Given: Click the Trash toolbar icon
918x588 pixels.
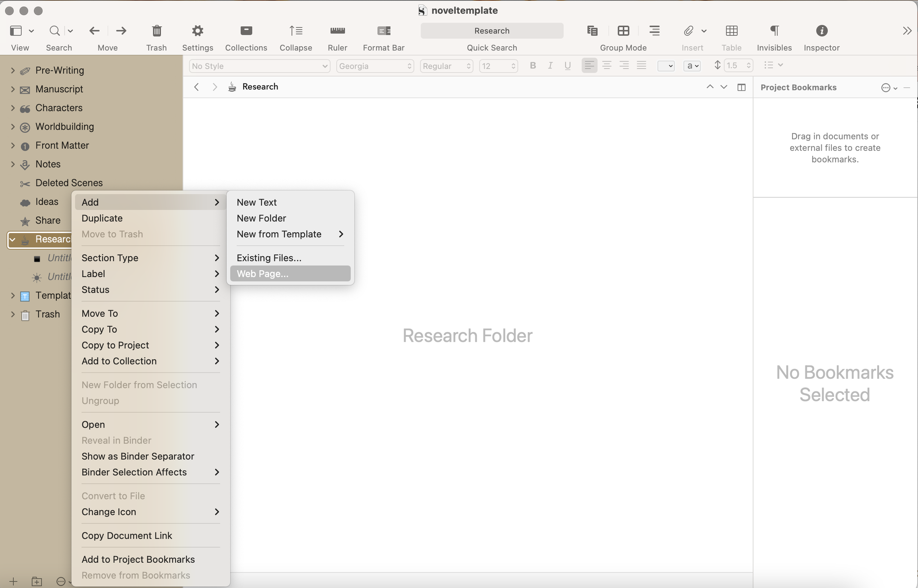Looking at the screenshot, I should coord(156,30).
